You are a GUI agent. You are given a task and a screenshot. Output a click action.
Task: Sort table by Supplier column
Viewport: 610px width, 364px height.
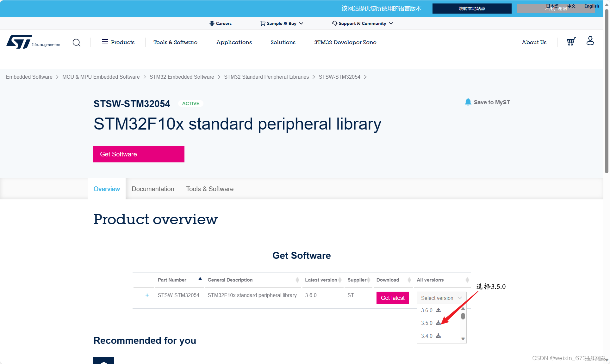(369, 280)
